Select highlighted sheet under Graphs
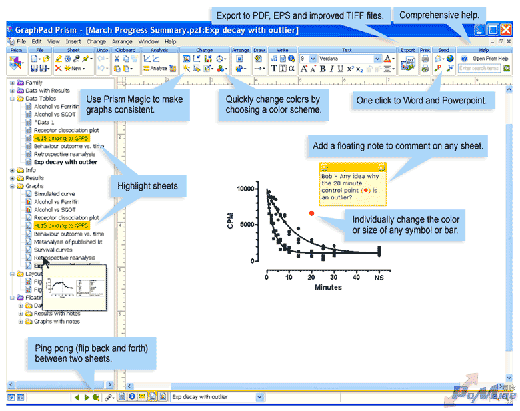The height and width of the screenshot is (411, 520). click(61, 226)
